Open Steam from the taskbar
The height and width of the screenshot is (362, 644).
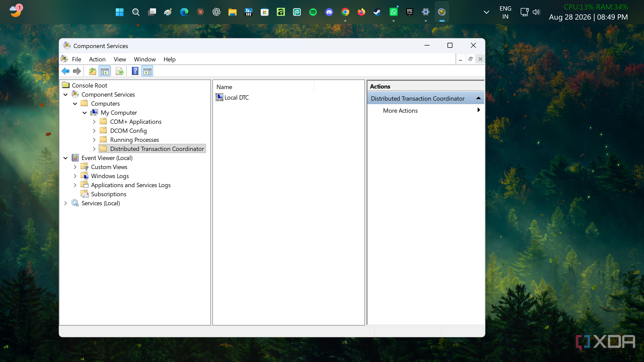coord(377,12)
